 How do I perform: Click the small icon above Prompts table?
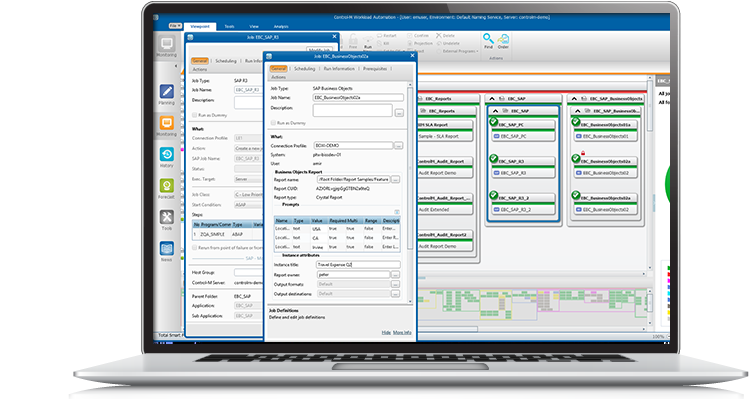coord(397,211)
